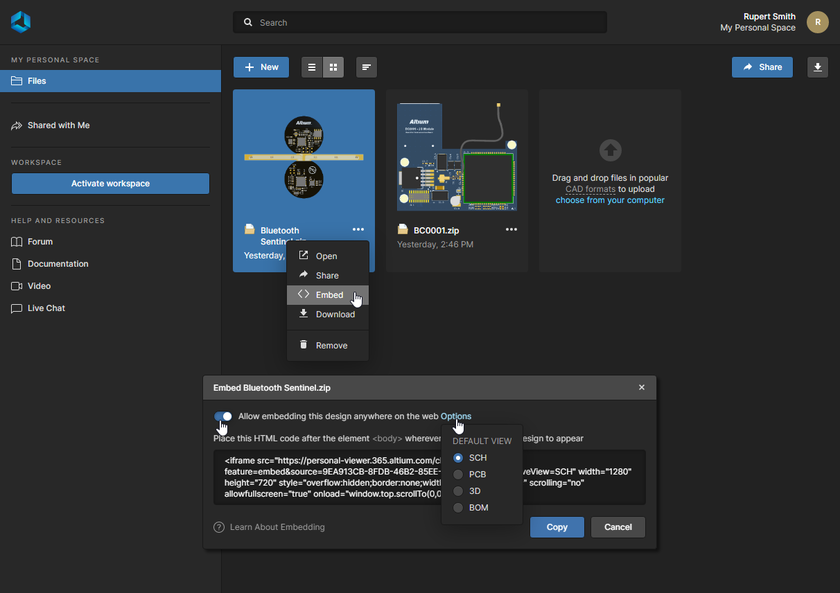Select PCB as the default view
Viewport: 840px width, 593px height.
pyautogui.click(x=457, y=474)
